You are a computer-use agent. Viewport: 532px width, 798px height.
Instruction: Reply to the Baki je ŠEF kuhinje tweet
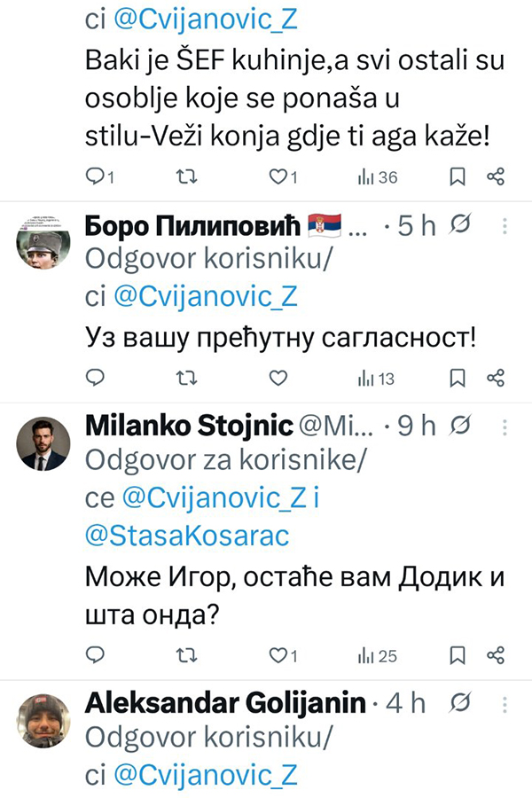pyautogui.click(x=96, y=177)
